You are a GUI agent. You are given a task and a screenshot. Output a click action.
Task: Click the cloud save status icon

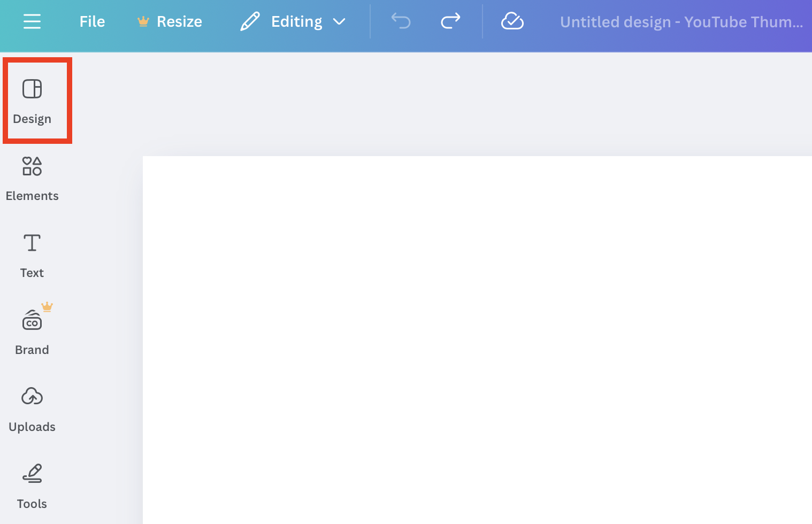click(512, 21)
